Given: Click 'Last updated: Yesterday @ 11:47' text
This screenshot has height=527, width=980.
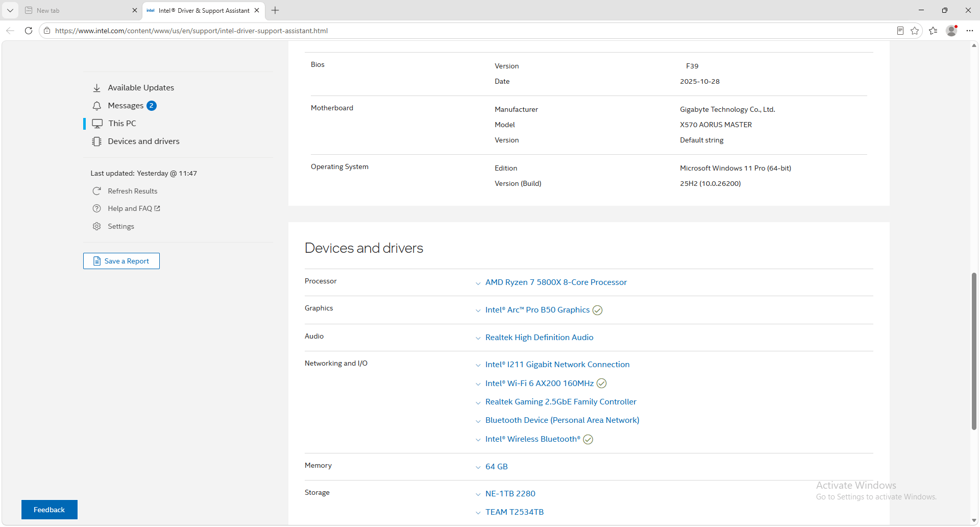Looking at the screenshot, I should pos(143,173).
